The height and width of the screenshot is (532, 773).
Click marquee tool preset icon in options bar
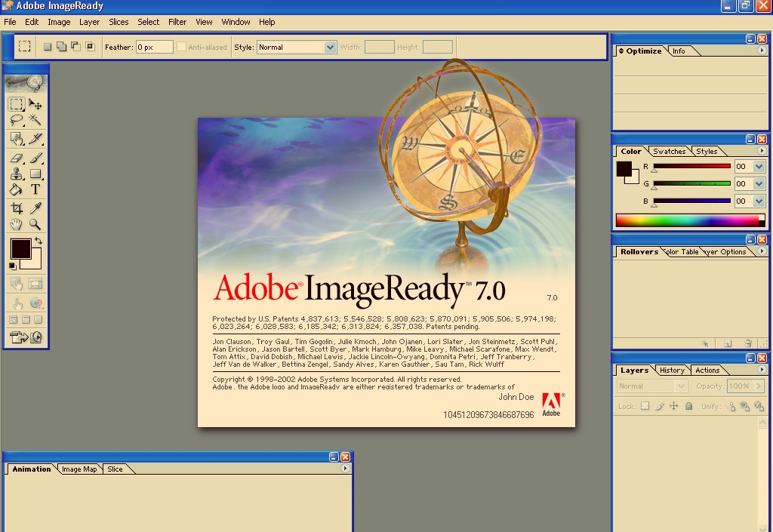pos(25,47)
